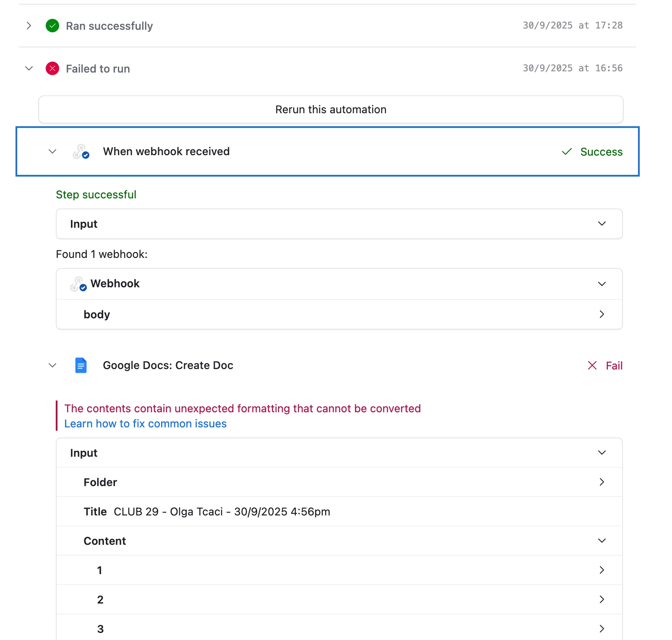Image resolution: width=672 pixels, height=640 pixels.
Task: Expand the webhook step Input section
Action: pos(602,224)
